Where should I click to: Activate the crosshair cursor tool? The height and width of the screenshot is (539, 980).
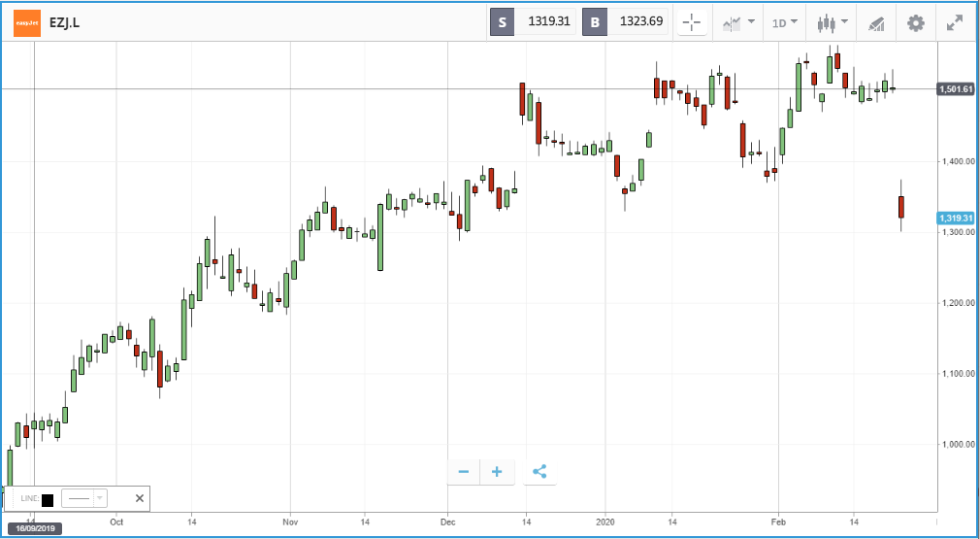click(692, 23)
